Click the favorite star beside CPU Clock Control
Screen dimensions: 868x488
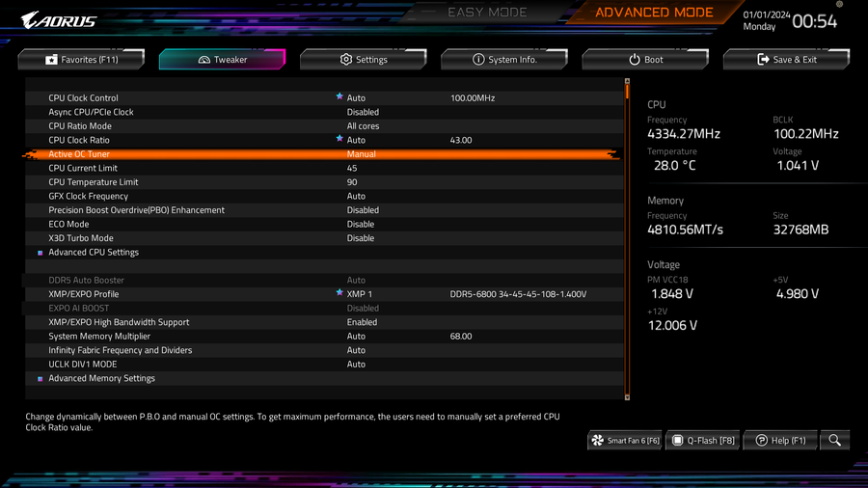[339, 96]
